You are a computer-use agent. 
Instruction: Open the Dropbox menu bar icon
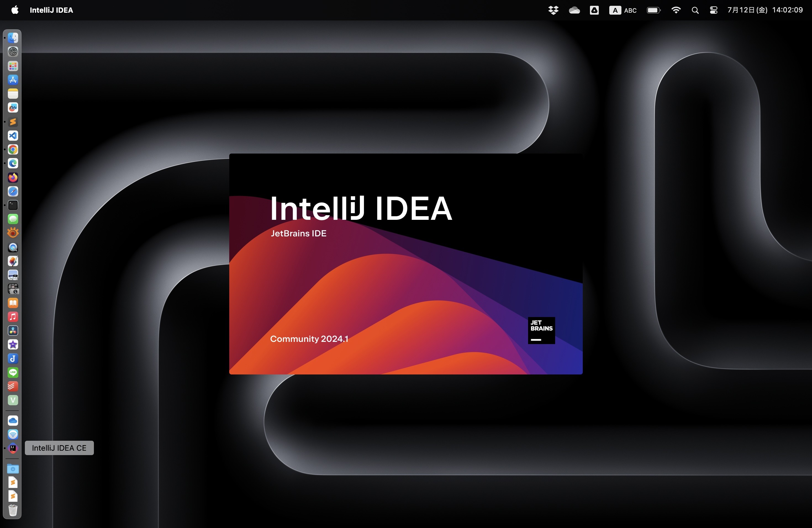click(x=553, y=10)
